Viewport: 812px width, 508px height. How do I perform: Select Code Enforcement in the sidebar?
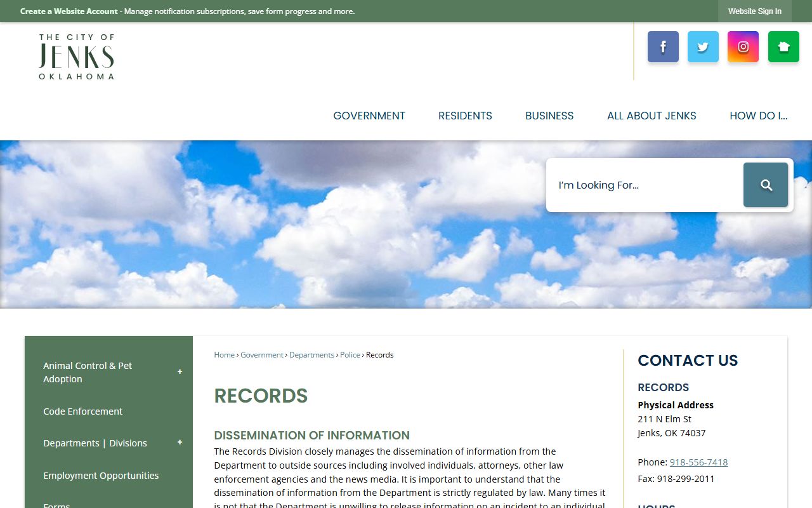pyautogui.click(x=83, y=411)
